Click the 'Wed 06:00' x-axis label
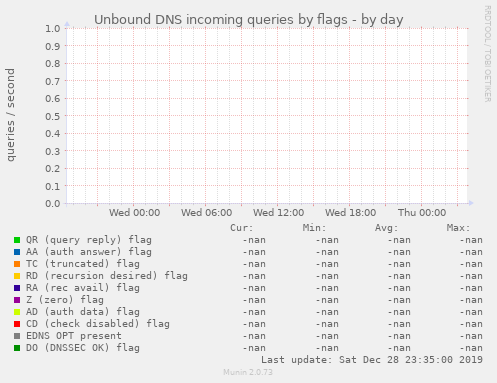497x383 pixels. coord(206,213)
